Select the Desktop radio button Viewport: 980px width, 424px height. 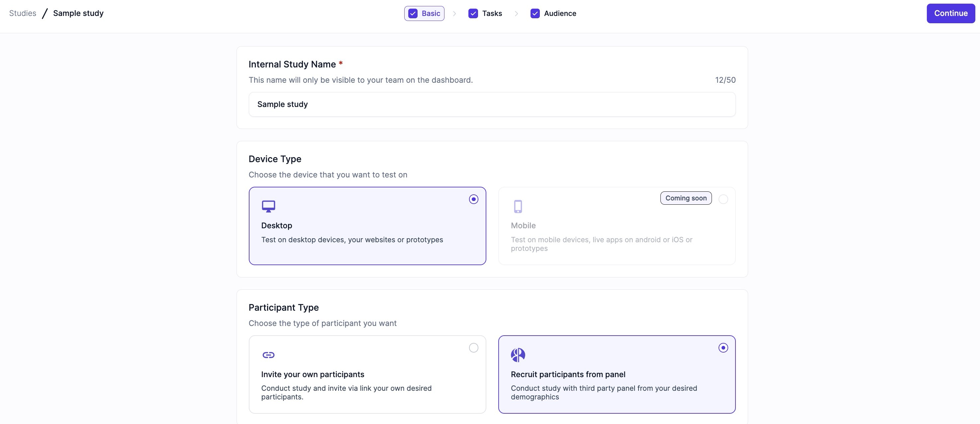(473, 199)
